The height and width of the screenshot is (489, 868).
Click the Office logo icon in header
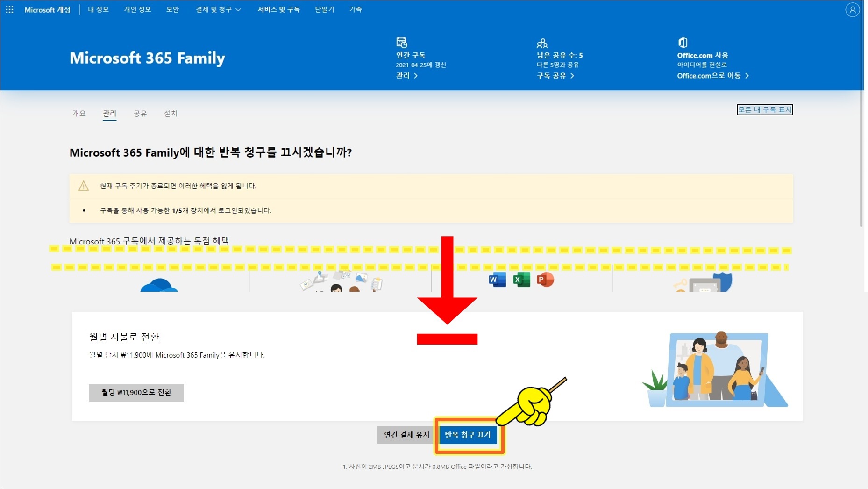tap(683, 43)
